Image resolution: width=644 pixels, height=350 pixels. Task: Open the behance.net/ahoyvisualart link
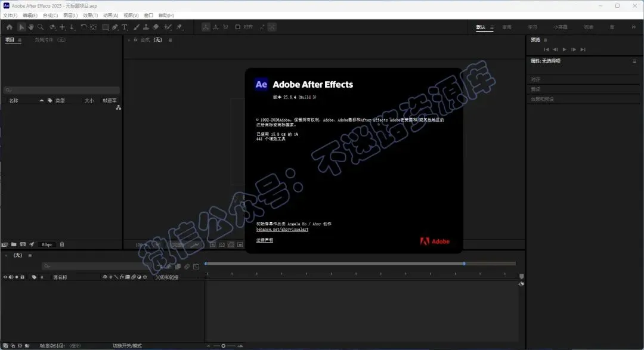click(x=282, y=230)
